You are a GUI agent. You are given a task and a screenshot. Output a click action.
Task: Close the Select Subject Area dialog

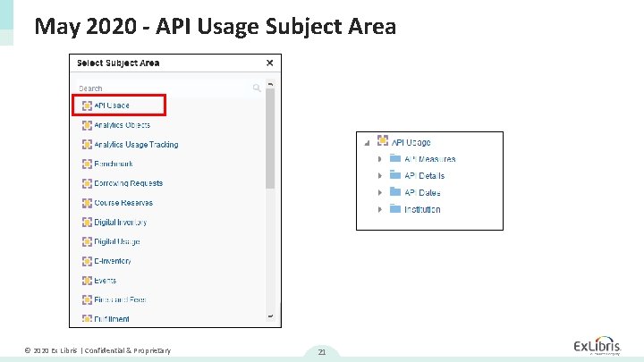point(269,63)
